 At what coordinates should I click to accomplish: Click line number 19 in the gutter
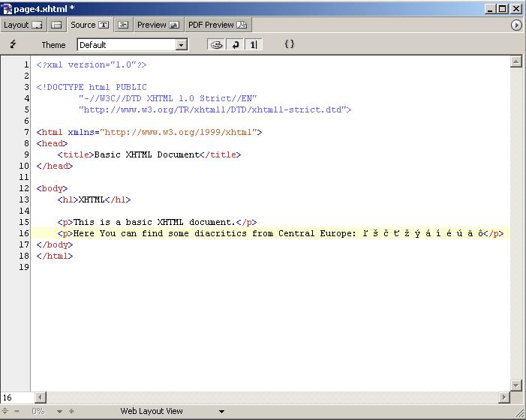click(x=24, y=267)
